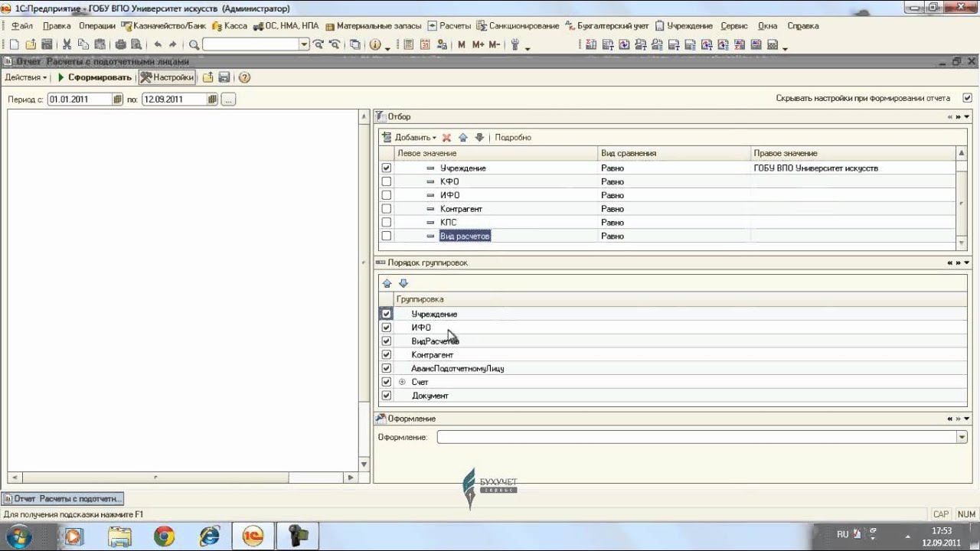
Task: Open calendar picker for start date
Action: click(117, 99)
